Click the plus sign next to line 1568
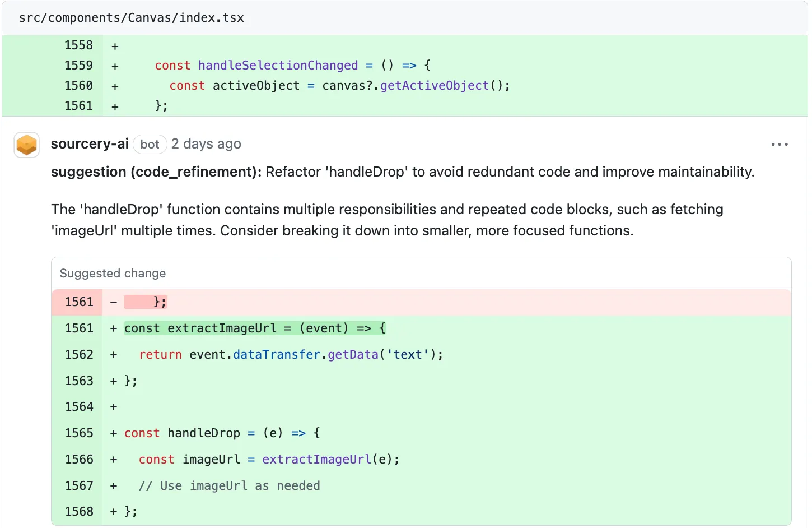 click(x=113, y=511)
